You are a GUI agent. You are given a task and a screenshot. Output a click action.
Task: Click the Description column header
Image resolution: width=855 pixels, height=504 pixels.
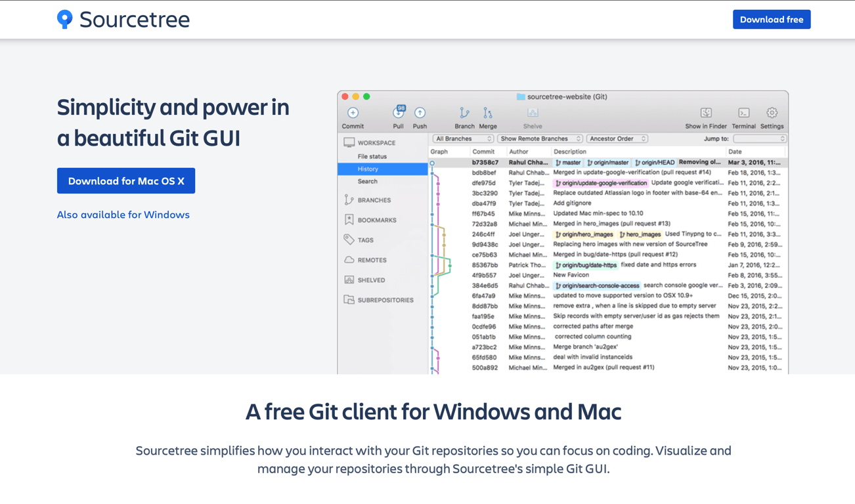coord(570,152)
